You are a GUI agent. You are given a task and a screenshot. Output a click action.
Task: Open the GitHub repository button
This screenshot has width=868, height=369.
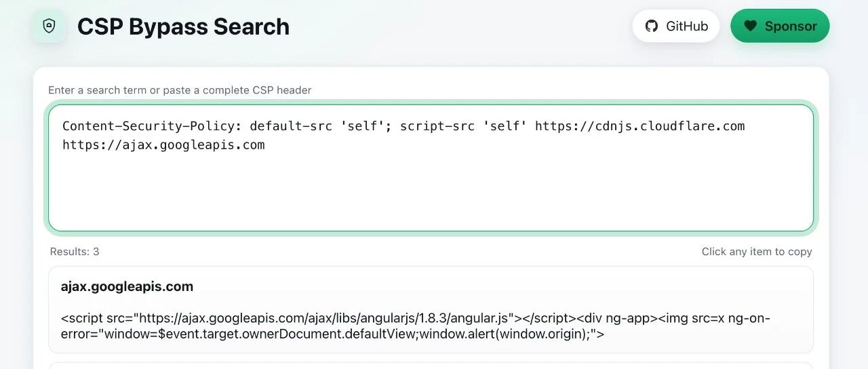click(675, 26)
